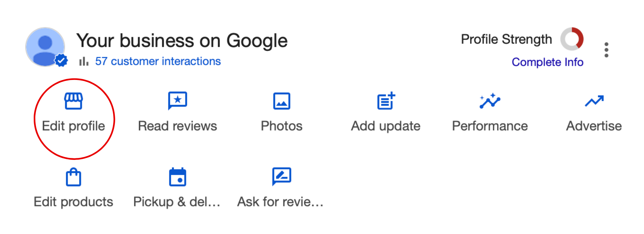Click the Pickup & delivery calendar icon
Screen dimensions: 644x234
(x=177, y=177)
